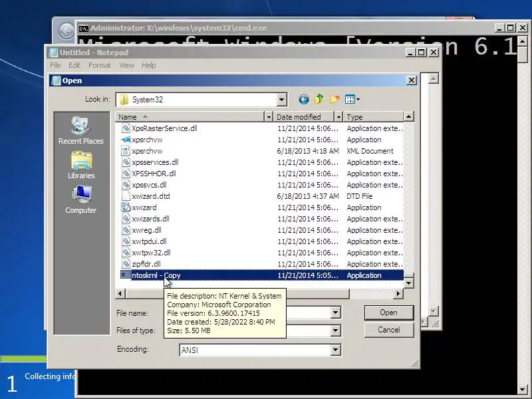This screenshot has height=399, width=532.
Task: Open the Notepad Edit menu
Action: 74,65
